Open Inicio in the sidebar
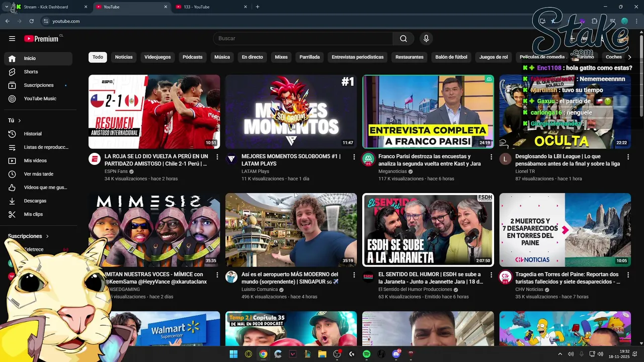Image resolution: width=644 pixels, height=362 pixels. point(38,58)
